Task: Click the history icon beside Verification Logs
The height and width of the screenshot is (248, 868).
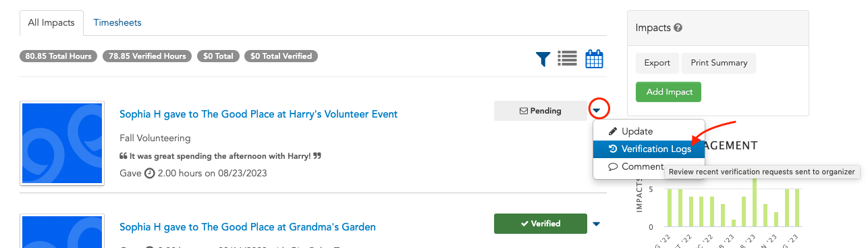Action: (x=613, y=149)
